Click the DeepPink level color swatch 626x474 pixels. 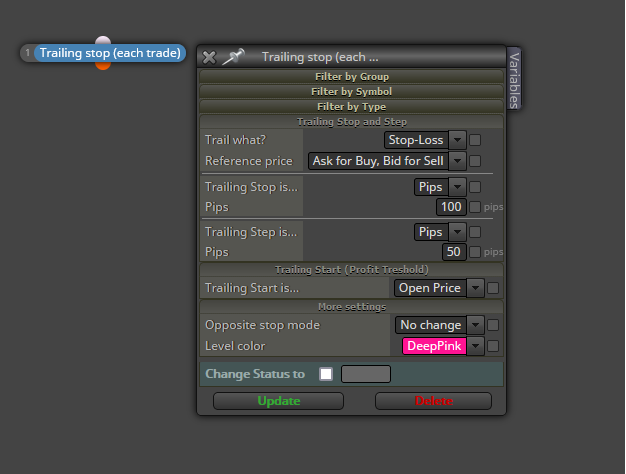[x=434, y=346]
